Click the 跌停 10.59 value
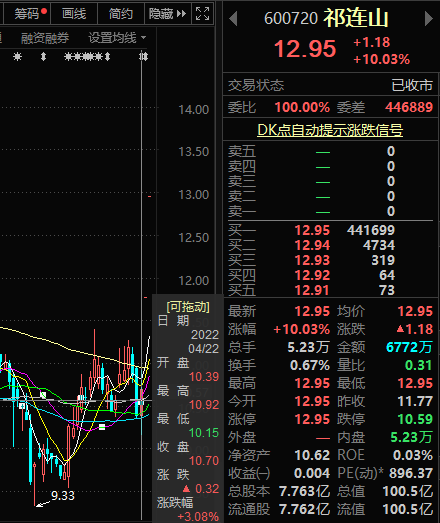 click(415, 419)
